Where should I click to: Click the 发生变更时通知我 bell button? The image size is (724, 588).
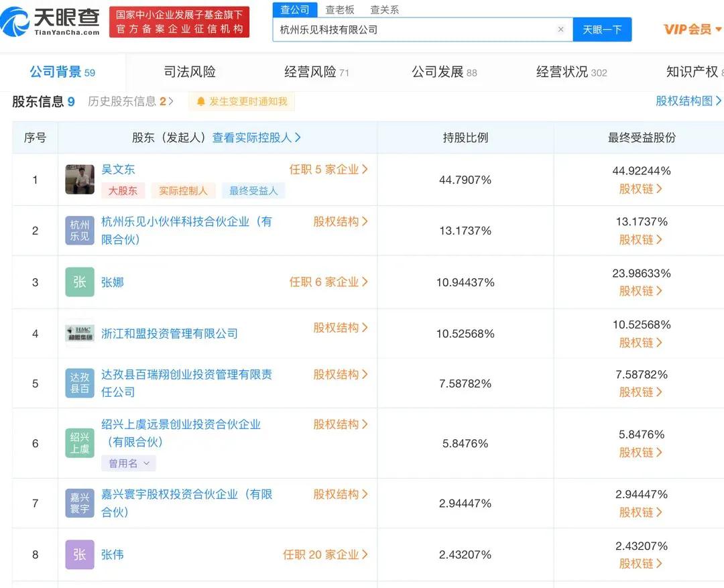(x=241, y=101)
